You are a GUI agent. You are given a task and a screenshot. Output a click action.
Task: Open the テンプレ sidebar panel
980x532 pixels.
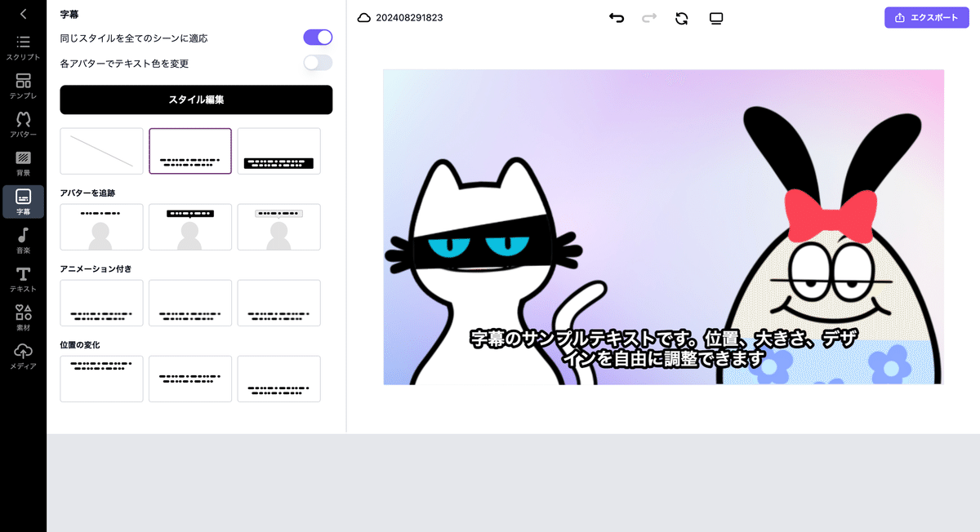pos(23,86)
